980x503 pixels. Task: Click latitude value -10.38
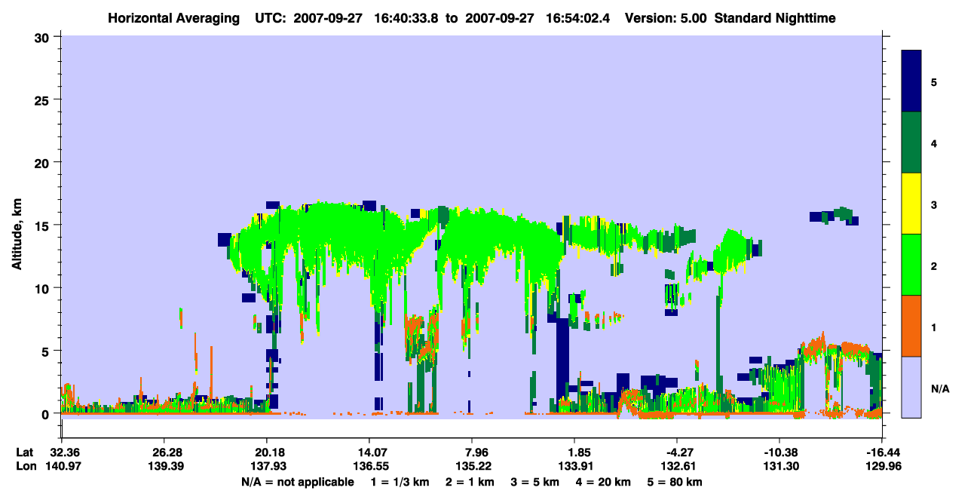(779, 452)
